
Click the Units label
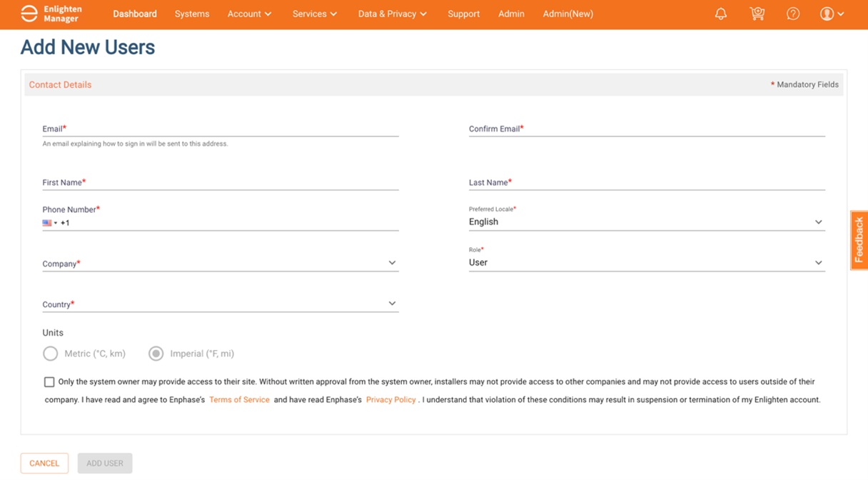(53, 333)
